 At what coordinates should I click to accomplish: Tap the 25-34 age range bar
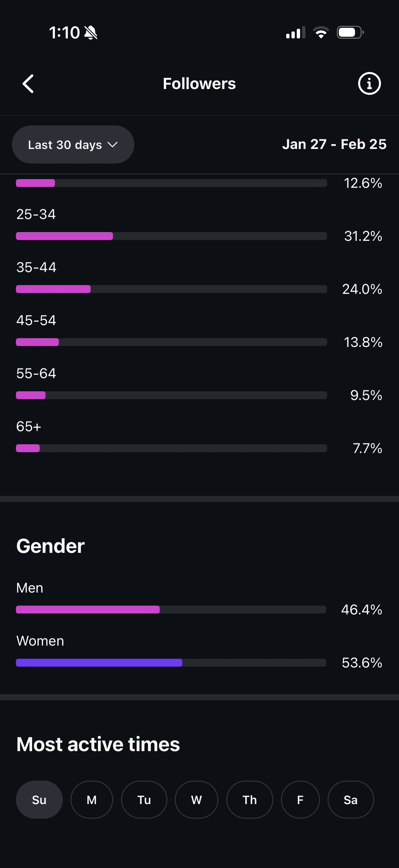pos(171,236)
